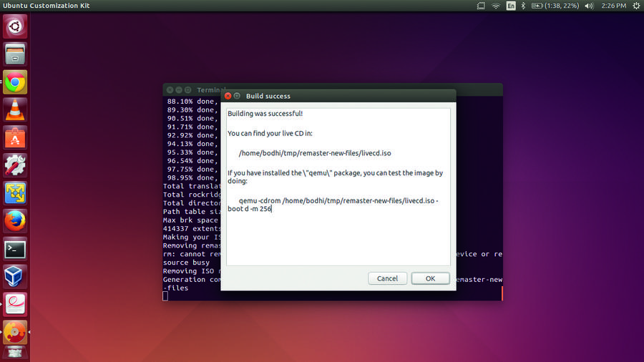Screen dimensions: 644x362
Task: Click the 'Ubuntu Customization Kit' top bar title
Action: pyautogui.click(x=46, y=6)
